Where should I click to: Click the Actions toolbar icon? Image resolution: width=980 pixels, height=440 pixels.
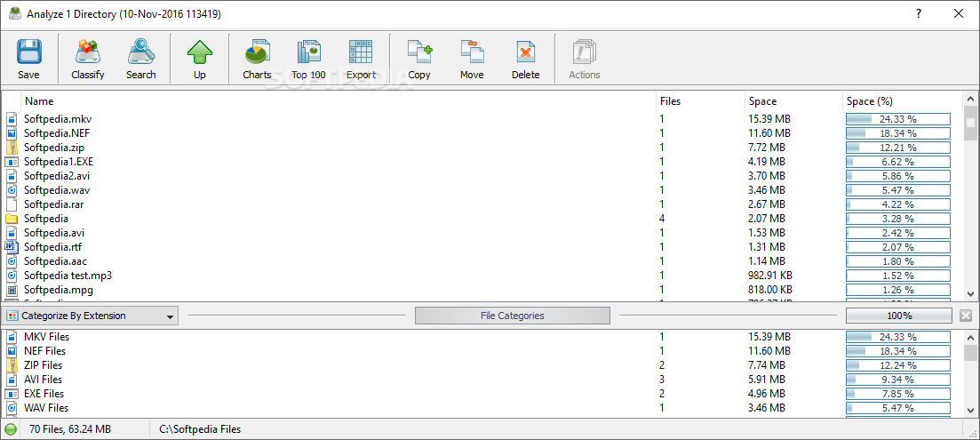click(x=585, y=60)
